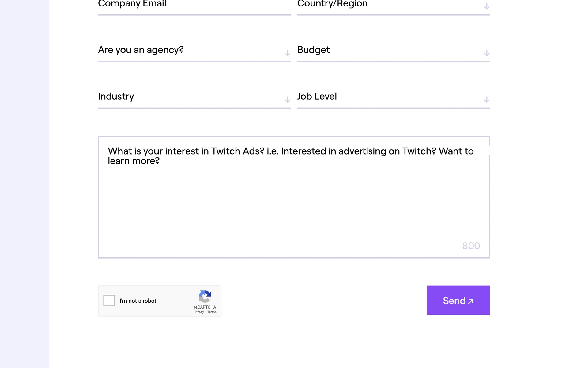Click the 800 character counter
The height and width of the screenshot is (368, 588).
pos(471,246)
